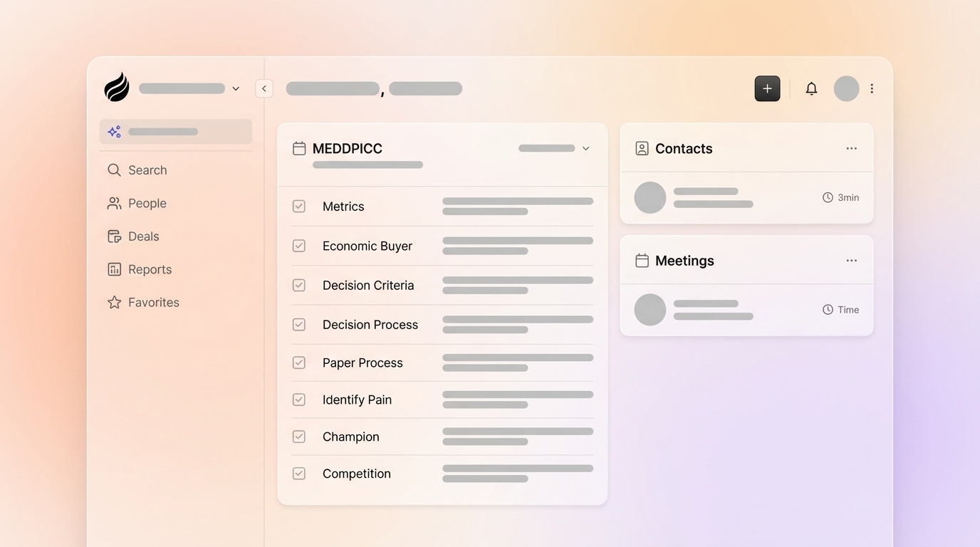Open the Search sidebar item
The width and height of the screenshot is (980, 547).
[x=147, y=170]
